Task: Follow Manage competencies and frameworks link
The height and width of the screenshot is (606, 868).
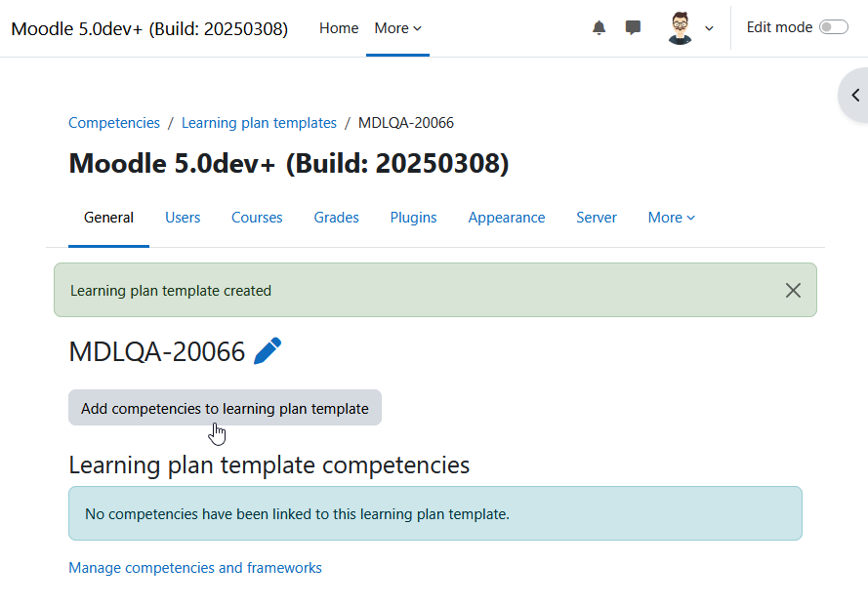Action: point(195,568)
